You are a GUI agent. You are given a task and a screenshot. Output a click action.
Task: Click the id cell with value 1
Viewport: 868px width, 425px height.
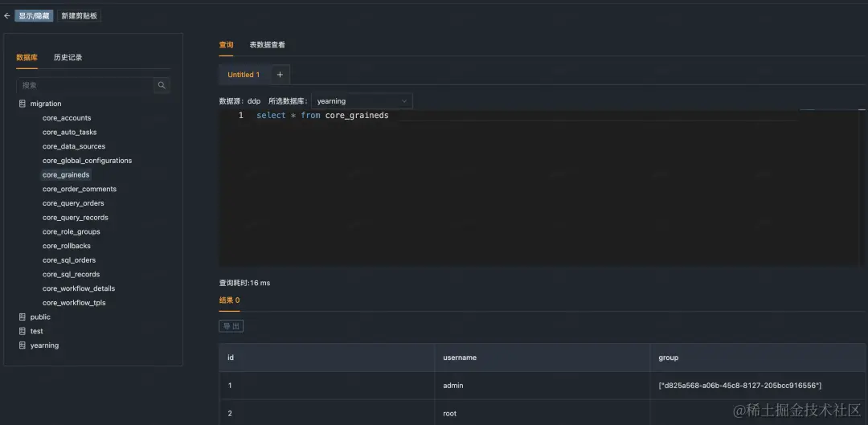[326, 386]
